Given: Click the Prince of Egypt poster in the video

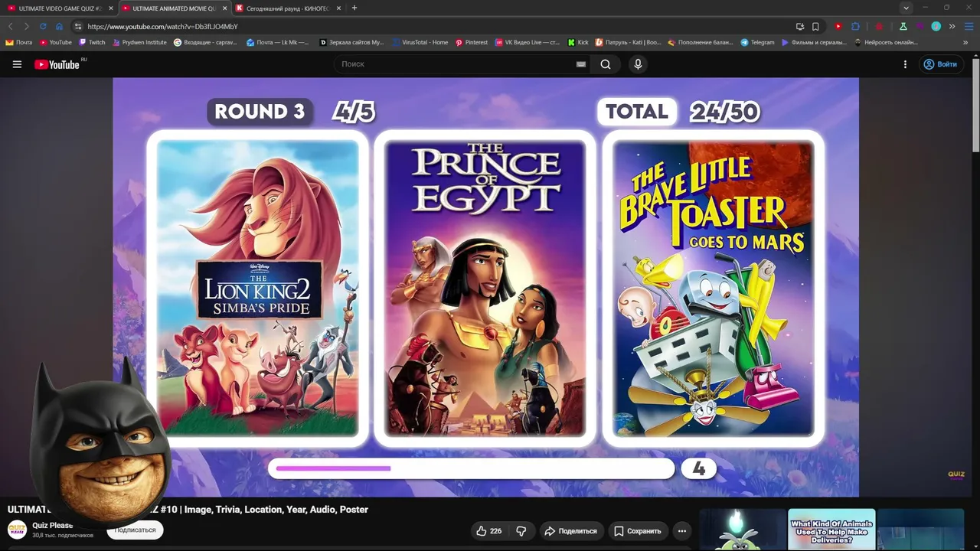Looking at the screenshot, I should pos(485,289).
